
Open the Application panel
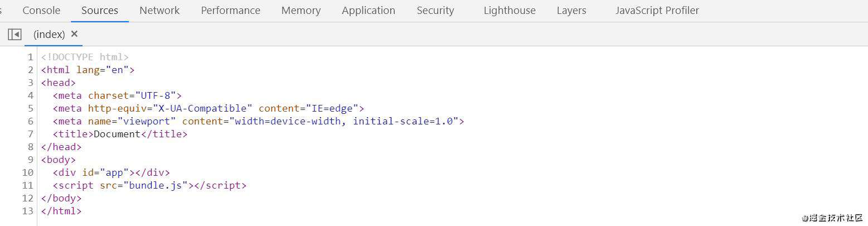[x=368, y=11]
